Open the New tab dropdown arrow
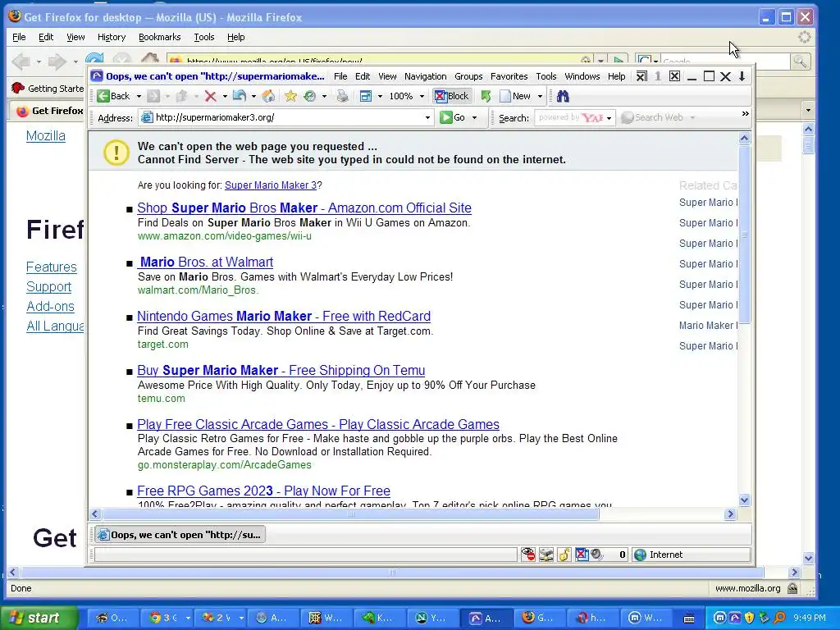 540,97
